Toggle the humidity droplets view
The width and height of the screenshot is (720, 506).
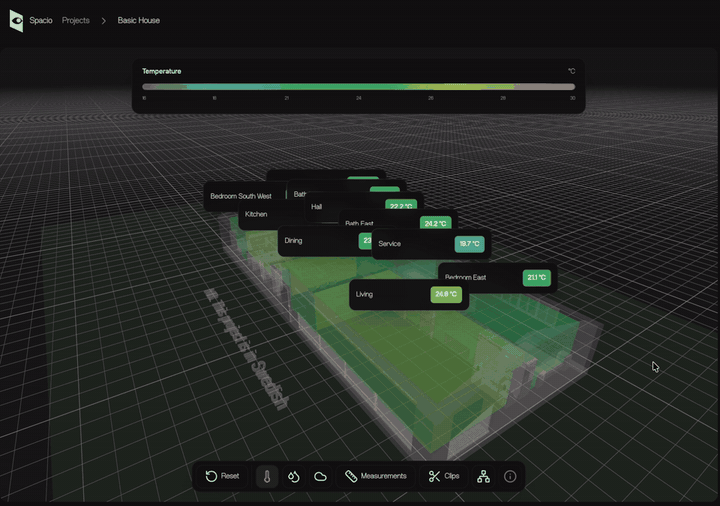click(293, 476)
